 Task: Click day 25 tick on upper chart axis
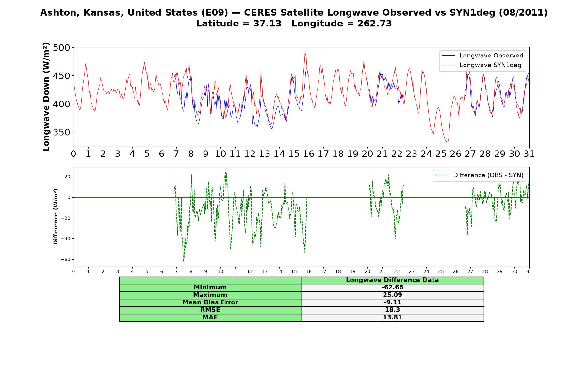(441, 154)
